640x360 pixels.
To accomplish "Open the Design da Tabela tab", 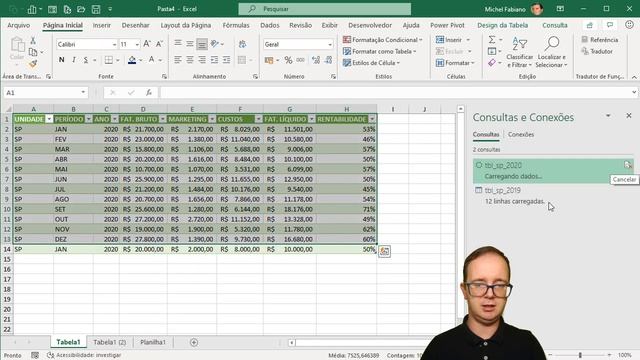I will coord(502,25).
